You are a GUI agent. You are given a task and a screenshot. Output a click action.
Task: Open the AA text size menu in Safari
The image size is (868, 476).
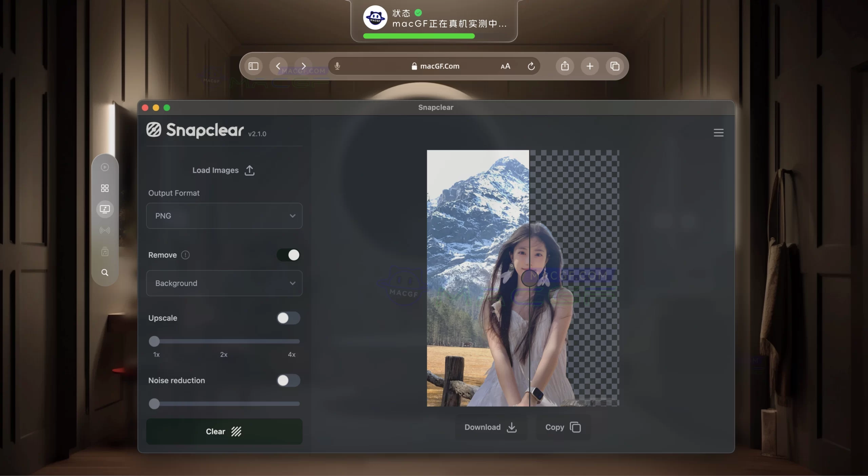pos(505,66)
